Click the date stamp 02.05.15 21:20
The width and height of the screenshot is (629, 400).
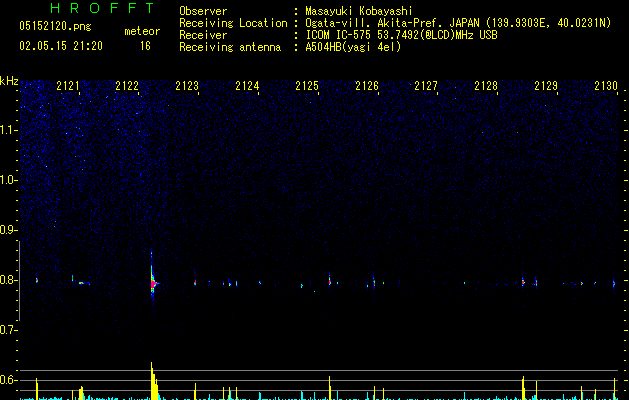61,46
